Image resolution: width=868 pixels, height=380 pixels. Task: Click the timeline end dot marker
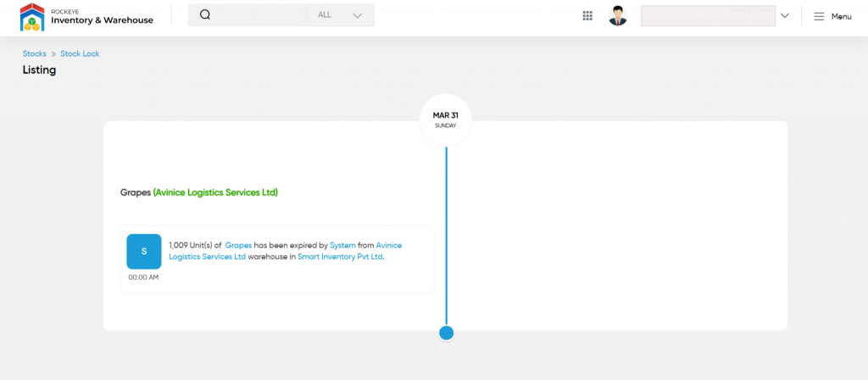(446, 332)
